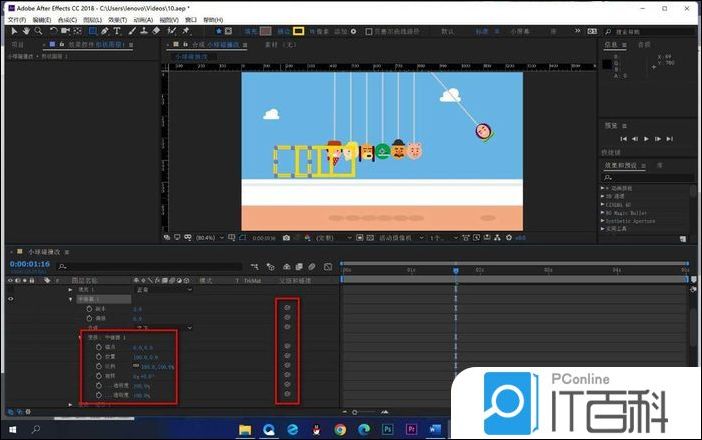Image resolution: width=702 pixels, height=440 pixels.
Task: Open the 80.4% magnification dropdown
Action: pos(208,238)
